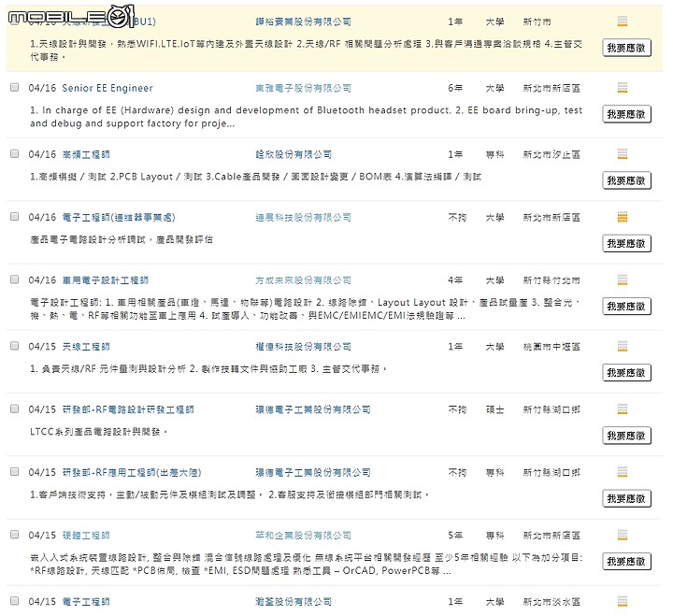Tick the checkbox for 瀚荃 電子工程師

[x=15, y=601]
